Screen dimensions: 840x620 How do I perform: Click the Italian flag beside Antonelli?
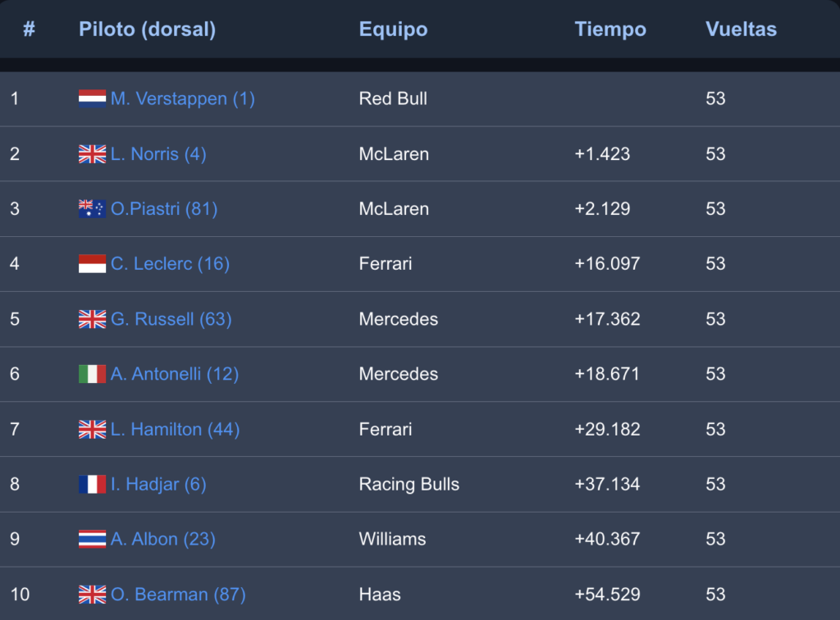[x=92, y=374]
